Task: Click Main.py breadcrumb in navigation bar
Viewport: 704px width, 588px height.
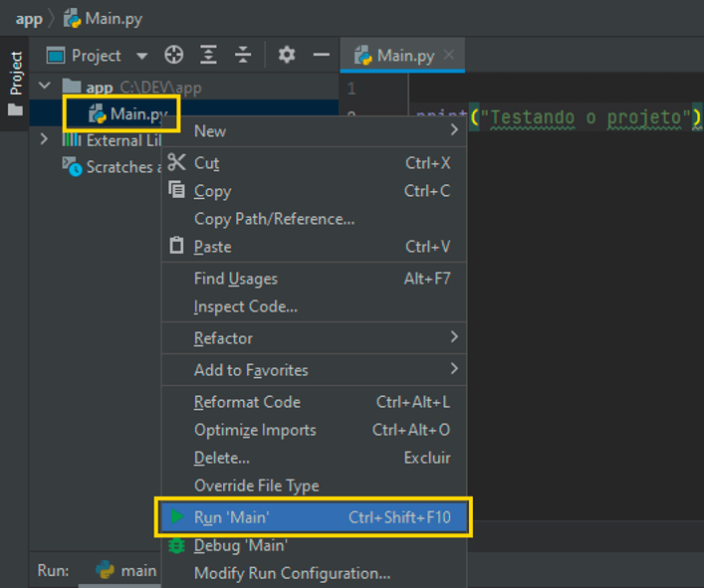Action: (x=114, y=18)
